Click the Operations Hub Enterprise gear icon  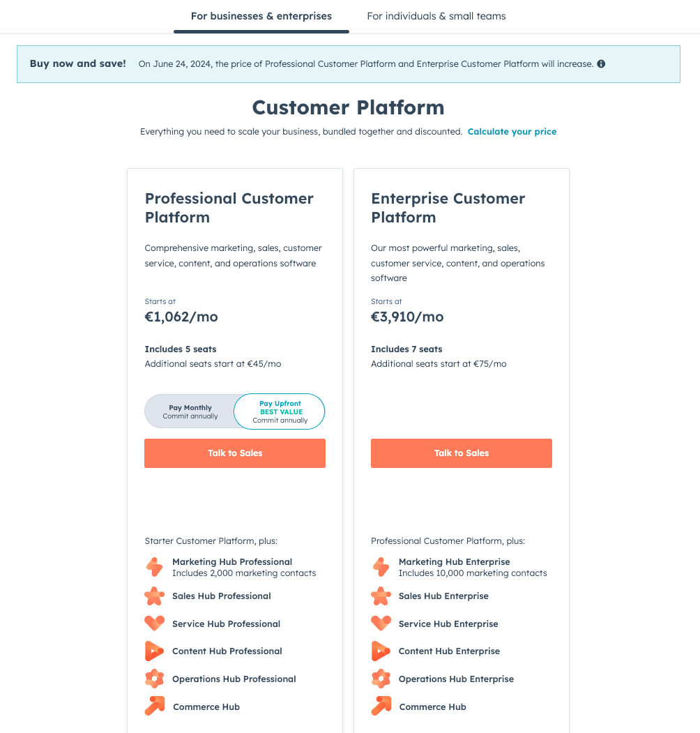(381, 679)
